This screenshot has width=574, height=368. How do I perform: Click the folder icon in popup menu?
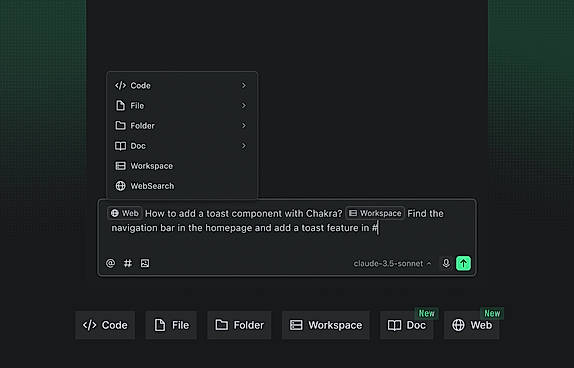120,126
